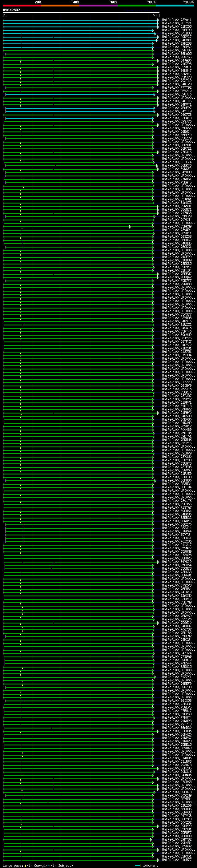Screen dimensions: 197x868
Task: Click the UniRef100_A4RVX1 label
Action: [x=177, y=40]
